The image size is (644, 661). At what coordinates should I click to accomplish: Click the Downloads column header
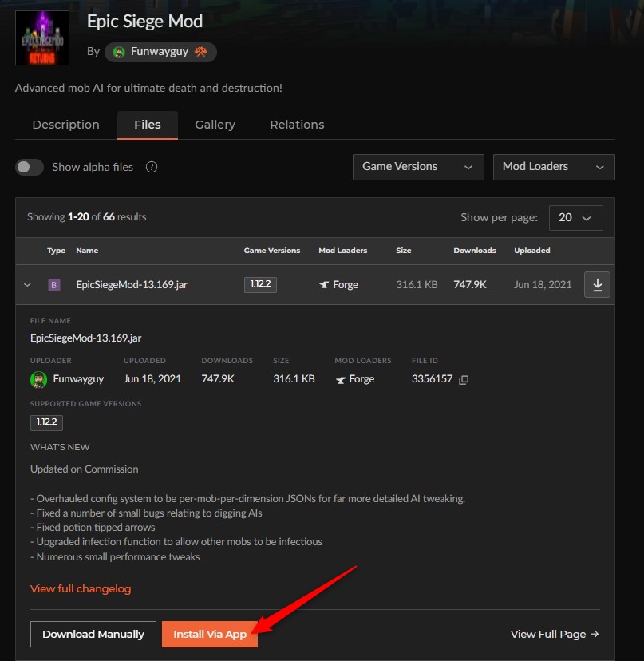coord(475,251)
